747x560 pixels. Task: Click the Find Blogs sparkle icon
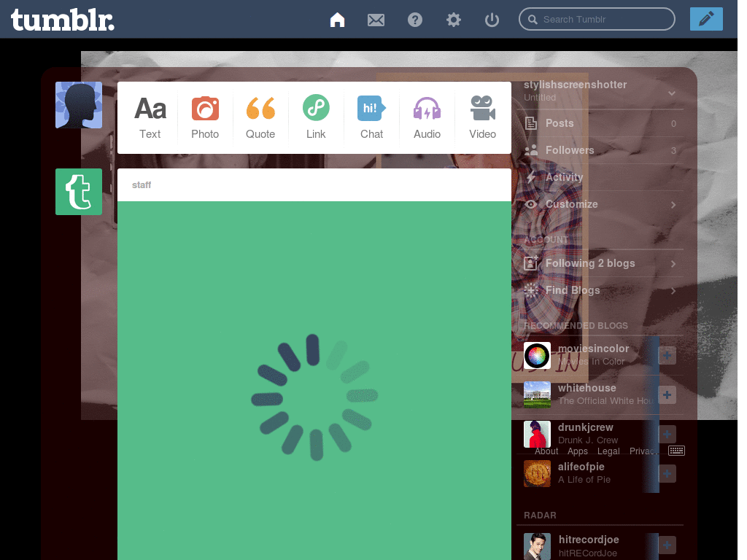click(531, 290)
